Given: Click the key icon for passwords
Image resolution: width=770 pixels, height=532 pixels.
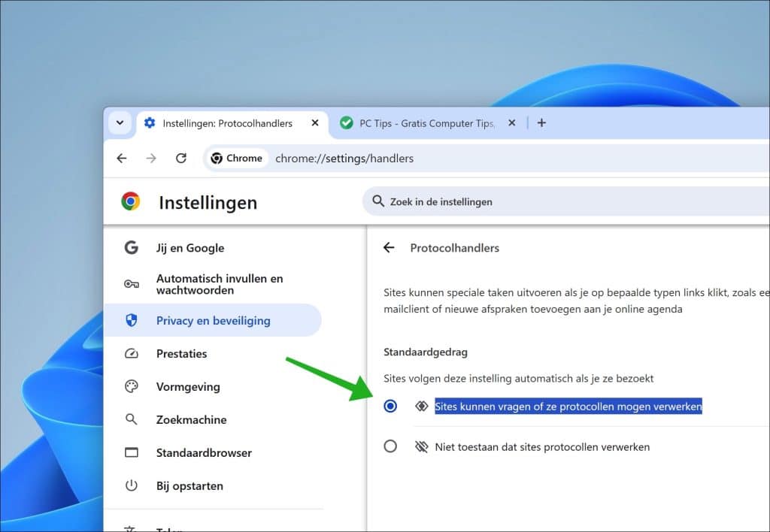Looking at the screenshot, I should point(131,284).
